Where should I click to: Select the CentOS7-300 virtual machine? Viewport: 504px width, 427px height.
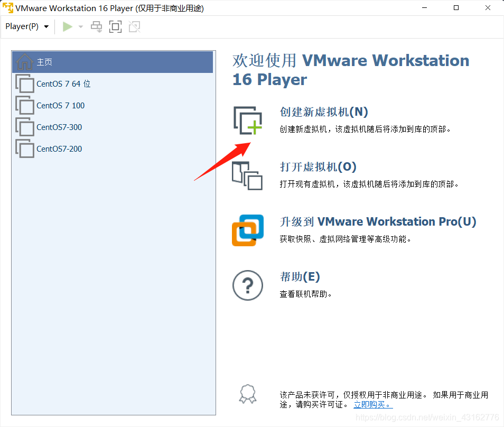point(113,127)
